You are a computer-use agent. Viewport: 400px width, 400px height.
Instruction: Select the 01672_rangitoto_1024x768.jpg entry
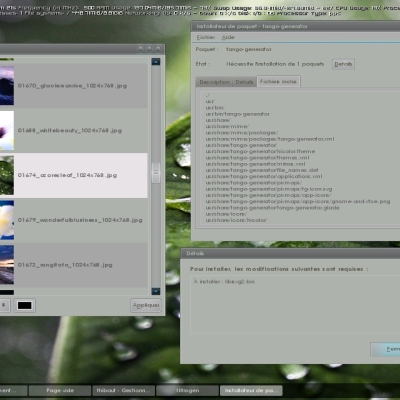click(73, 265)
